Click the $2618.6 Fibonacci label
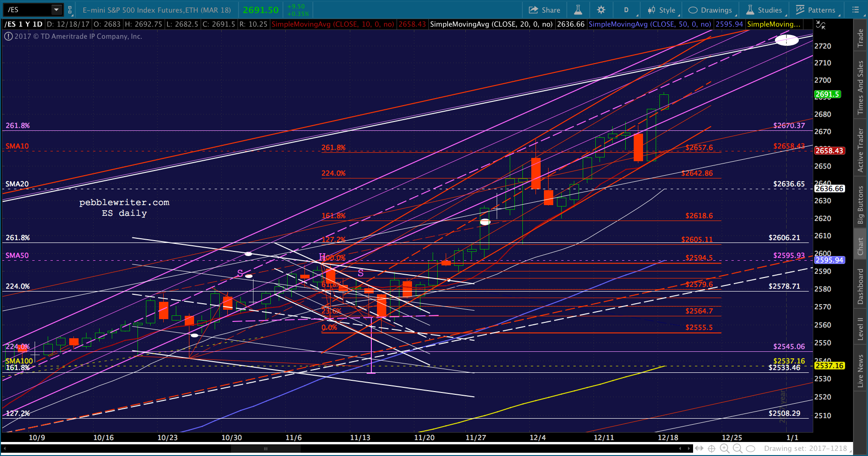868x456 pixels. click(x=699, y=216)
